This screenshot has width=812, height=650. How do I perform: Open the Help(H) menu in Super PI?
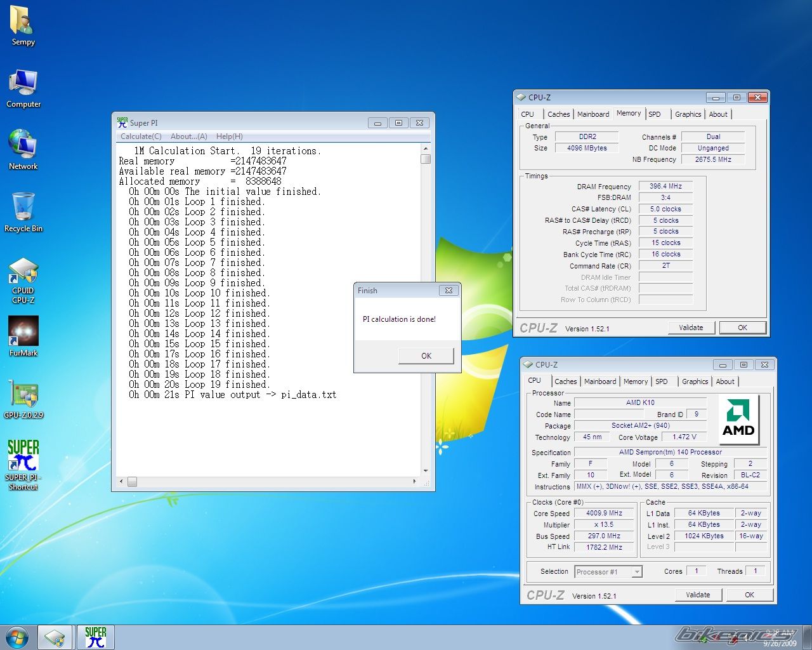[229, 136]
